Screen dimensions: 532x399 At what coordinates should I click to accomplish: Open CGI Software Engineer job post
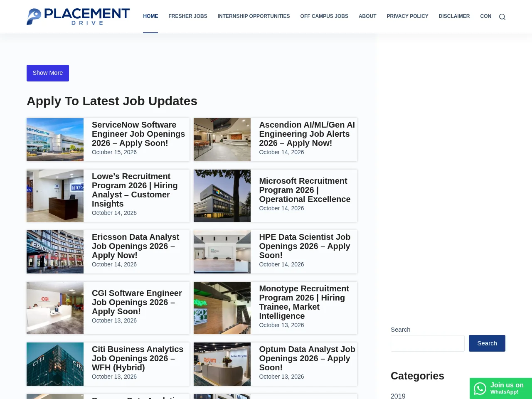[x=137, y=302]
